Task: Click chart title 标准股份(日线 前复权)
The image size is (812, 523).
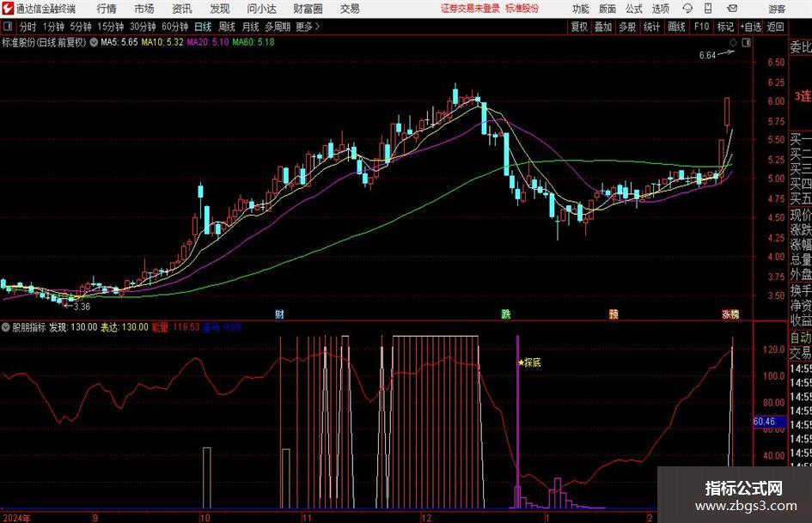Action: click(x=44, y=42)
